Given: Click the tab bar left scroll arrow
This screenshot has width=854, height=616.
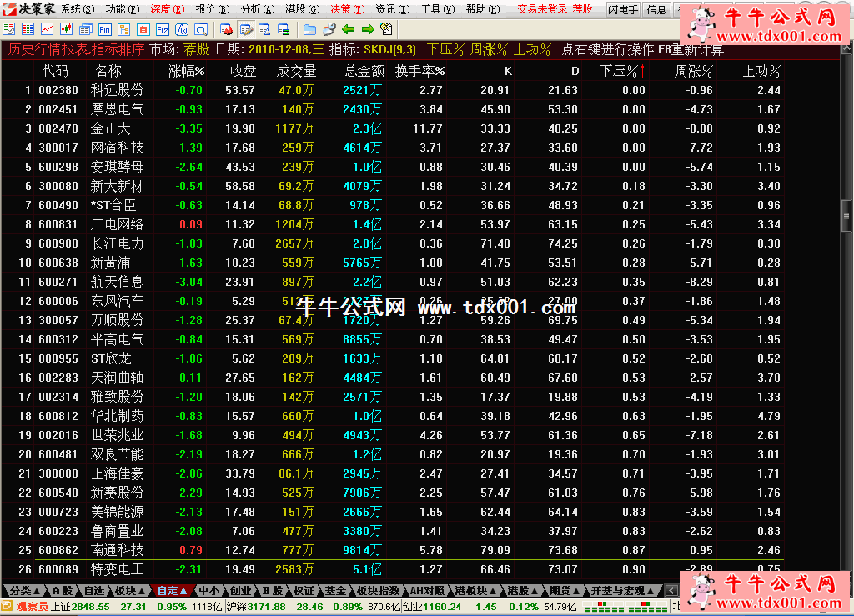Looking at the screenshot, I should click(671, 591).
